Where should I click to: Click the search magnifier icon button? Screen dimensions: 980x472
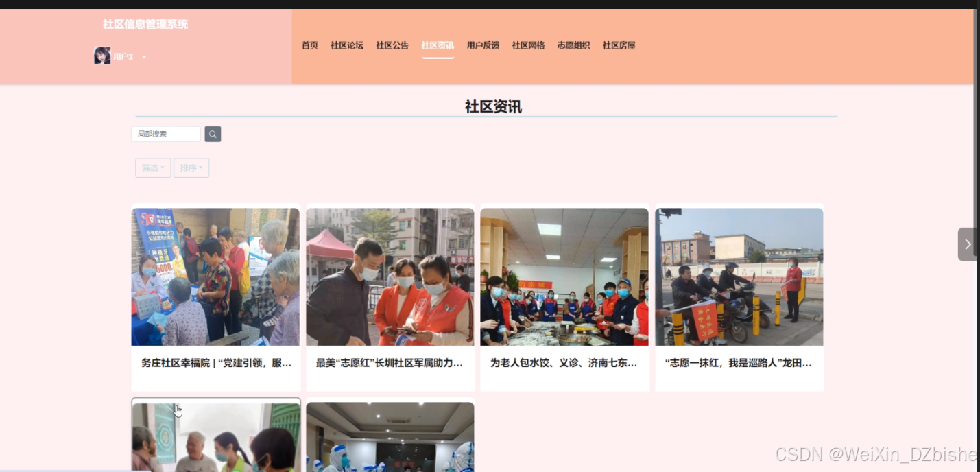[x=213, y=134]
